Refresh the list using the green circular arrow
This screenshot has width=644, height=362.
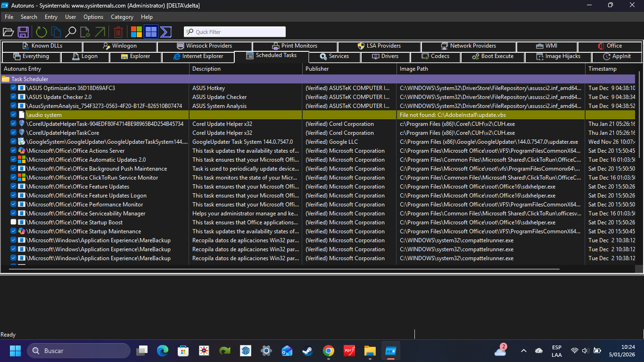pyautogui.click(x=41, y=32)
